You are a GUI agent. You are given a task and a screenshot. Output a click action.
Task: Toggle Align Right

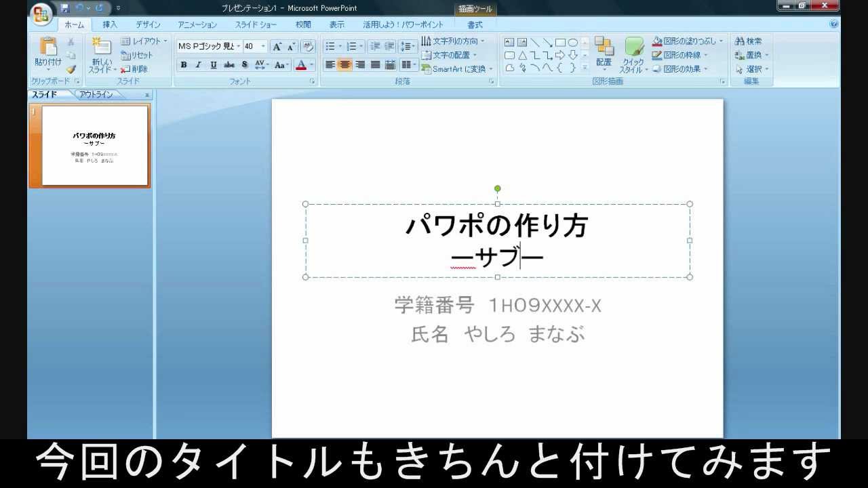(360, 65)
